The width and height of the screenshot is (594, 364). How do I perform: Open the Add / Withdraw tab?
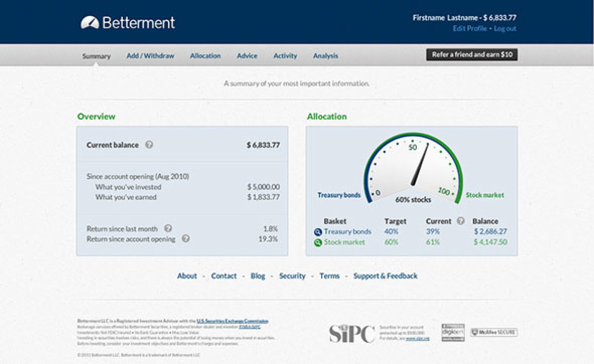pyautogui.click(x=150, y=56)
